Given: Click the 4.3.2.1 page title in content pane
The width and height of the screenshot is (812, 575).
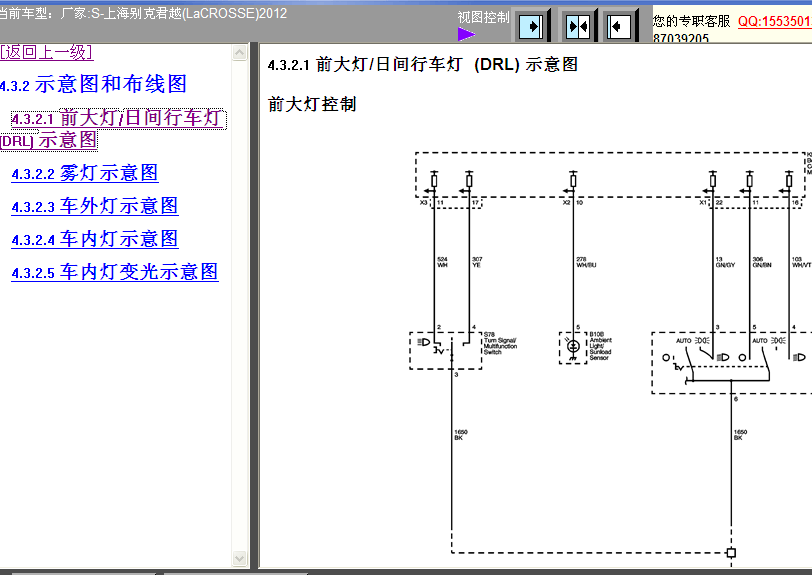Looking at the screenshot, I should coord(423,65).
